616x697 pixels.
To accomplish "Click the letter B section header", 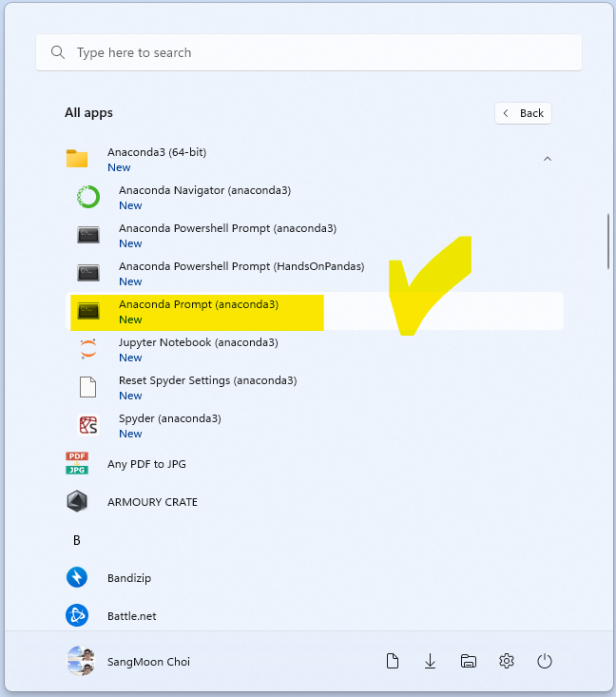I will 77,540.
